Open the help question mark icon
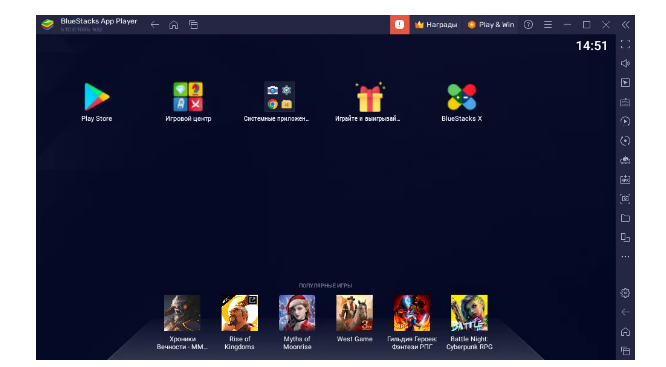This screenshot has height=367, width=666. [x=528, y=25]
